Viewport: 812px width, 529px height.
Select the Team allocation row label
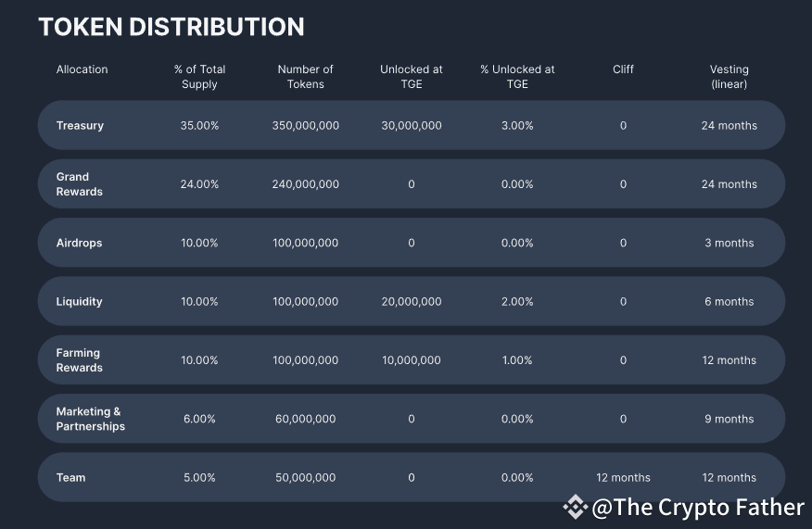pos(70,478)
